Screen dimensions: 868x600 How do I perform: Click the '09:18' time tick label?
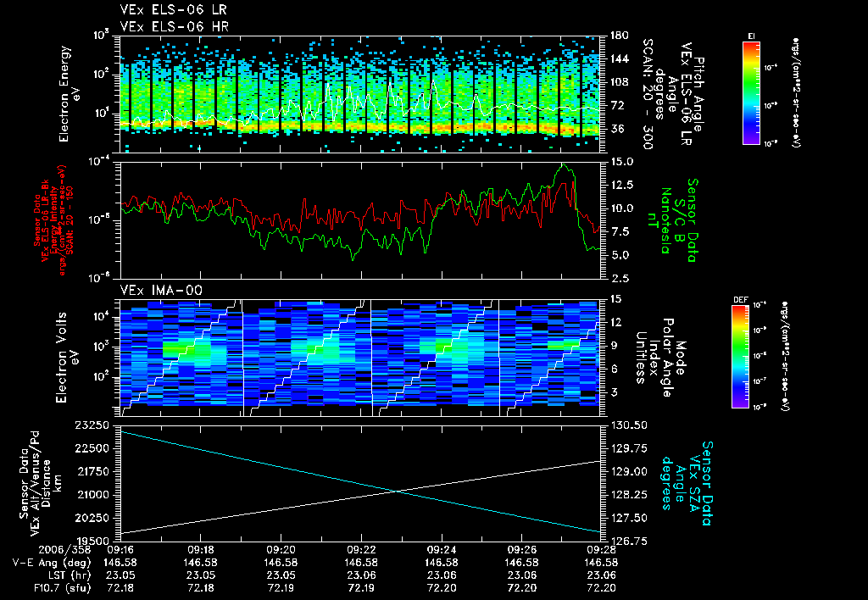click(x=200, y=550)
